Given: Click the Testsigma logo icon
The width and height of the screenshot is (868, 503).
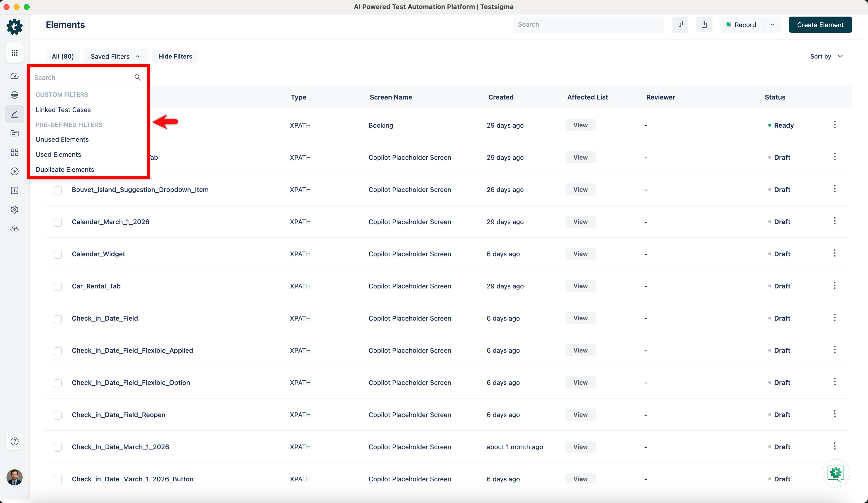Looking at the screenshot, I should coord(15,27).
